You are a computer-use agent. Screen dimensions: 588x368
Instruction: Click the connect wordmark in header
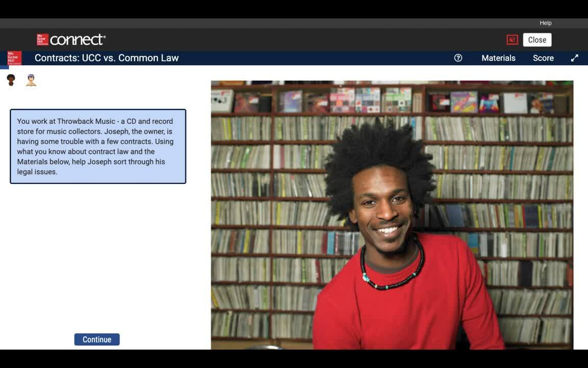78,40
